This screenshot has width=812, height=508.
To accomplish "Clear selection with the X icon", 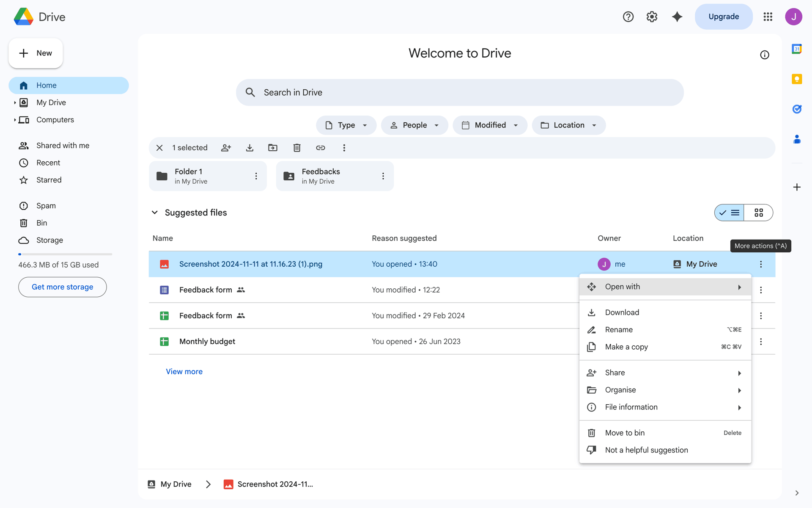I will pos(159,148).
